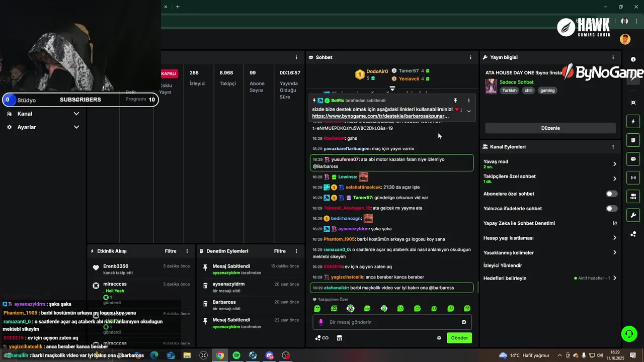
Task: Open the wrench tools icon in right sidebar
Action: [x=633, y=215]
